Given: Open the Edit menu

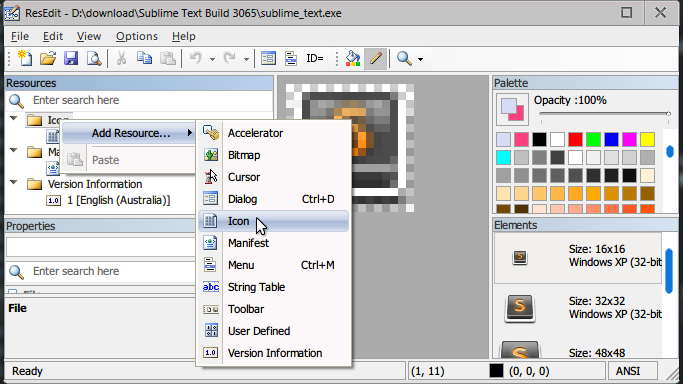Looking at the screenshot, I should (53, 36).
